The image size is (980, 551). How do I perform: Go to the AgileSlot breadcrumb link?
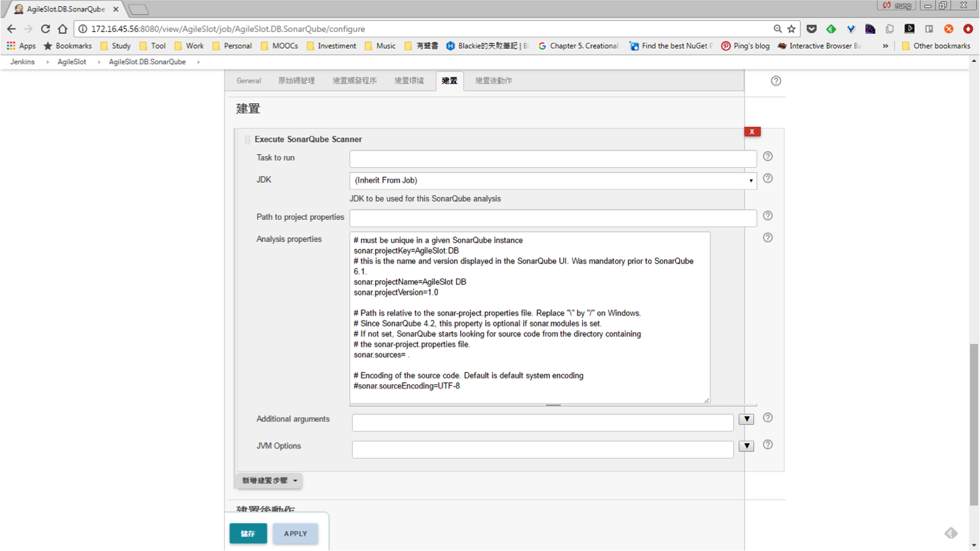tap(71, 62)
